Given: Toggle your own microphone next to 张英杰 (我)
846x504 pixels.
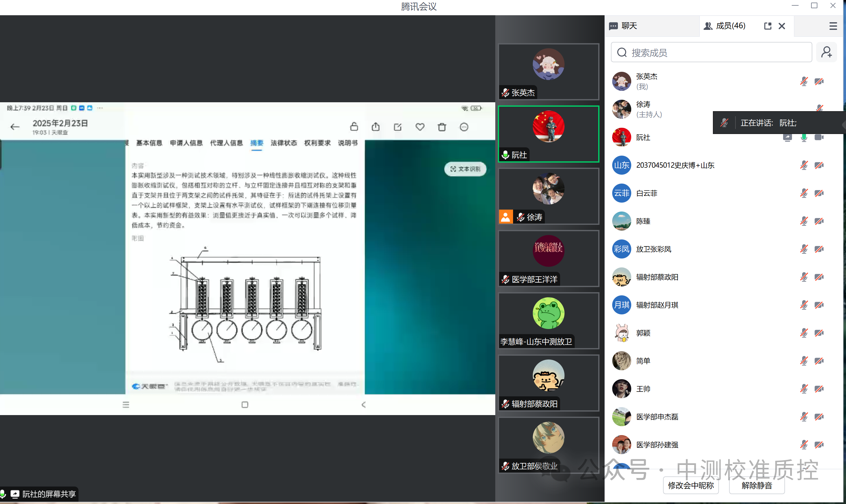Looking at the screenshot, I should tap(803, 81).
